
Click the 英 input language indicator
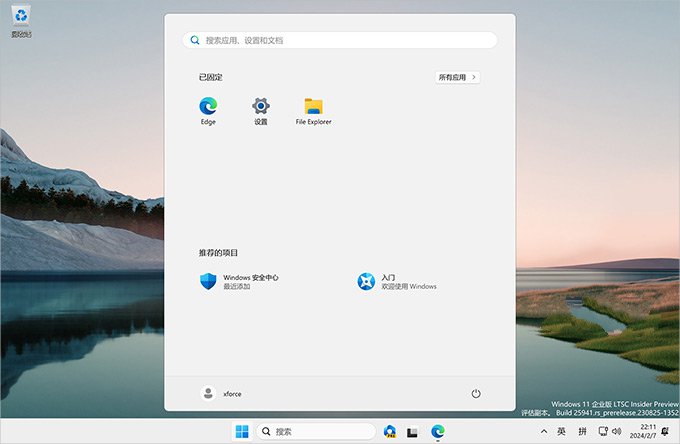tap(561, 431)
